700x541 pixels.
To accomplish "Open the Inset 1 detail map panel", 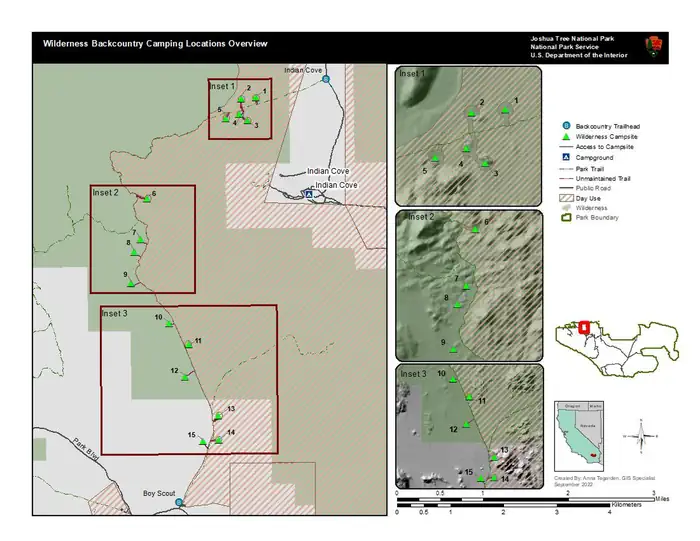I will (468, 136).
